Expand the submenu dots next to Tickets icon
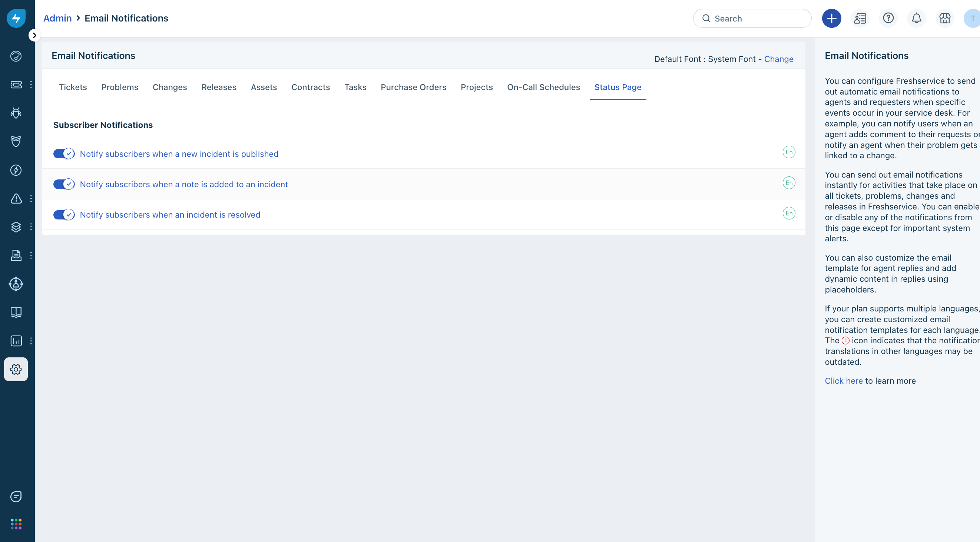Image resolution: width=980 pixels, height=542 pixels. click(31, 85)
